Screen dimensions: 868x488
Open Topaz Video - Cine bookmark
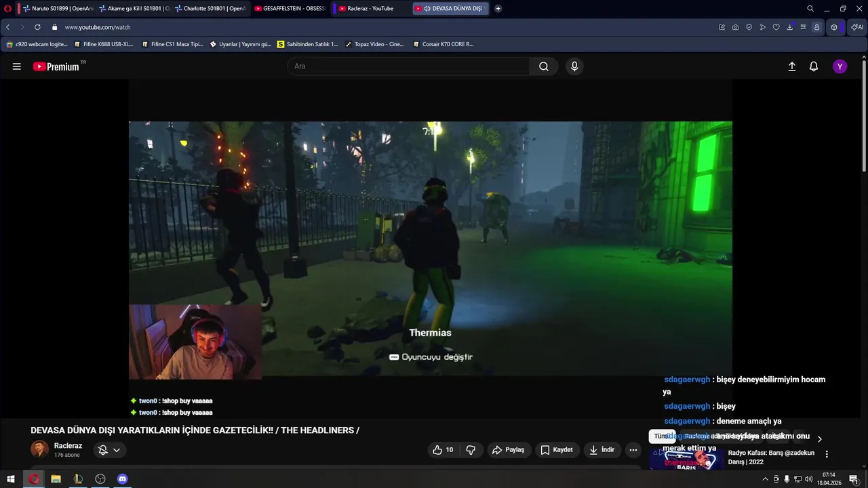click(374, 44)
